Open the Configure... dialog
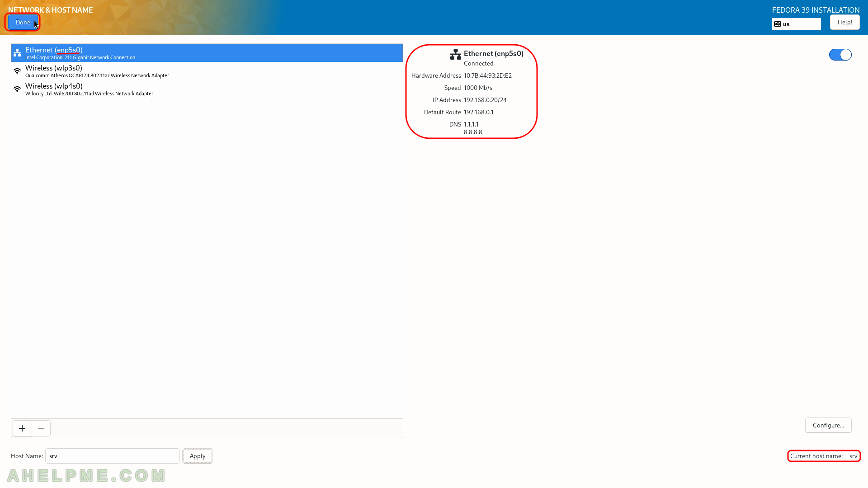The image size is (868, 488). [828, 425]
